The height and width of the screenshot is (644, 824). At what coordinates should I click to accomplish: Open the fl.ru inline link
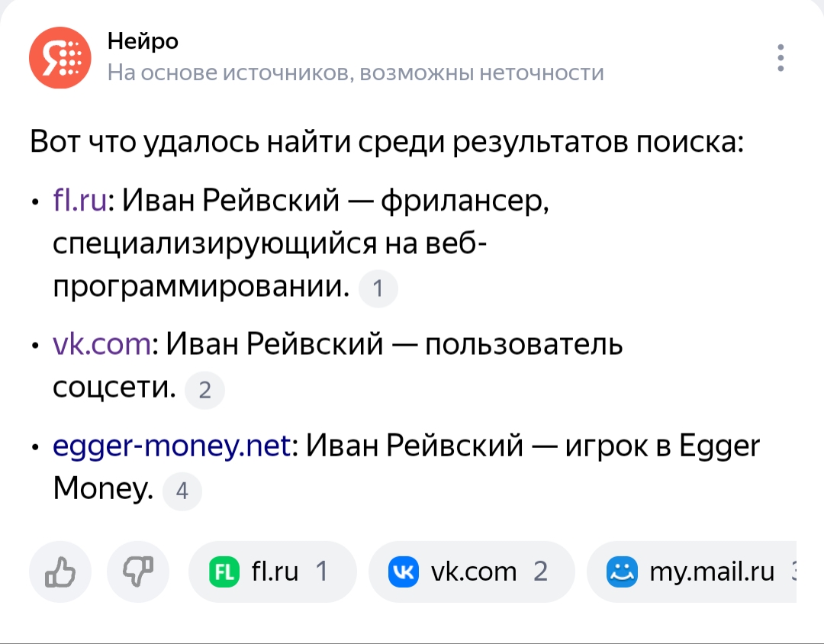[80, 201]
